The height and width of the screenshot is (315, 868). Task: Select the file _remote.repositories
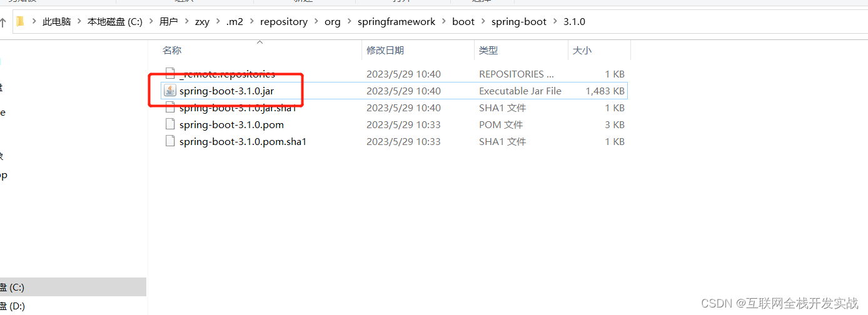click(227, 74)
